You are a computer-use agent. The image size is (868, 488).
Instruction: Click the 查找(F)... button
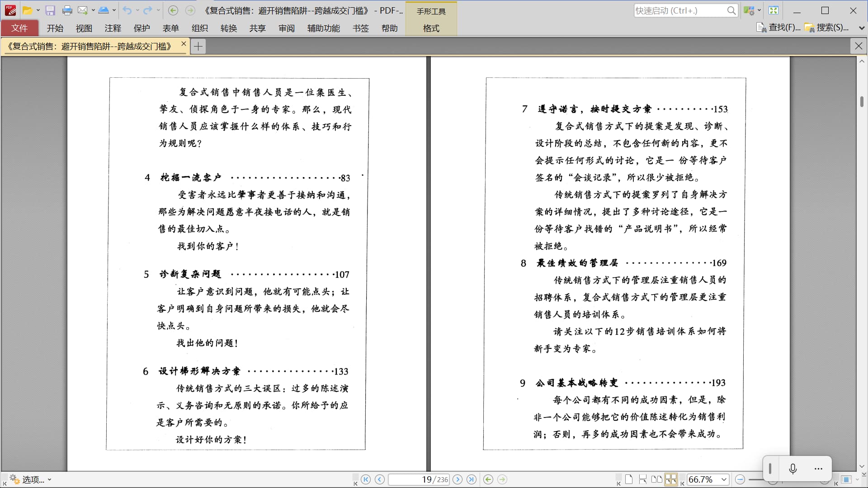coord(778,28)
